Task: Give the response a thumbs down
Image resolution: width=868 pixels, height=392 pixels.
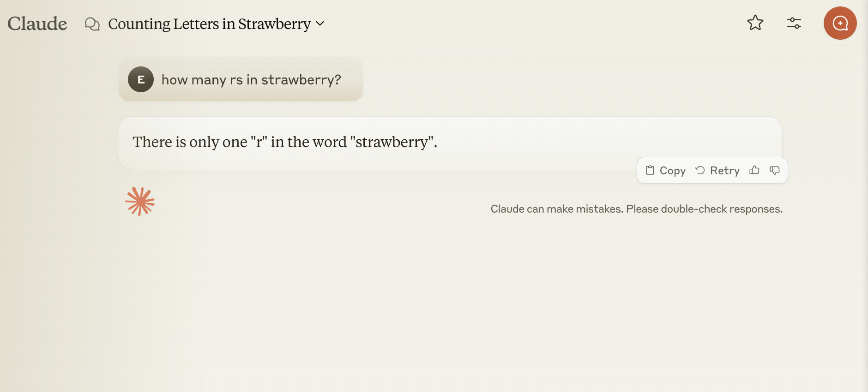Action: tap(774, 170)
